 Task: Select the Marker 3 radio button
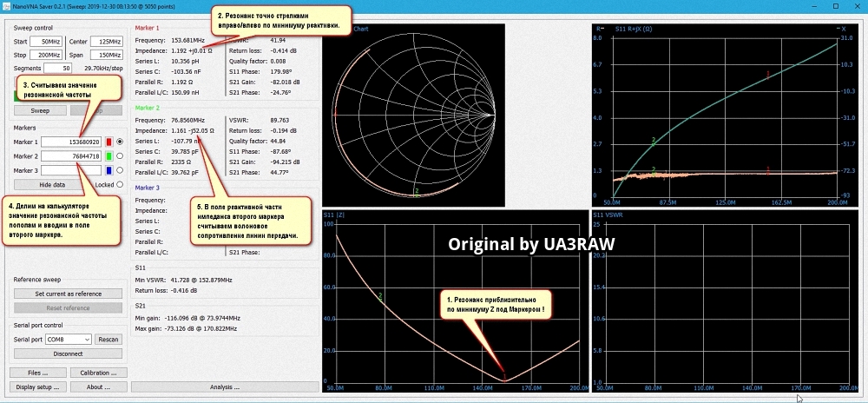(120, 170)
